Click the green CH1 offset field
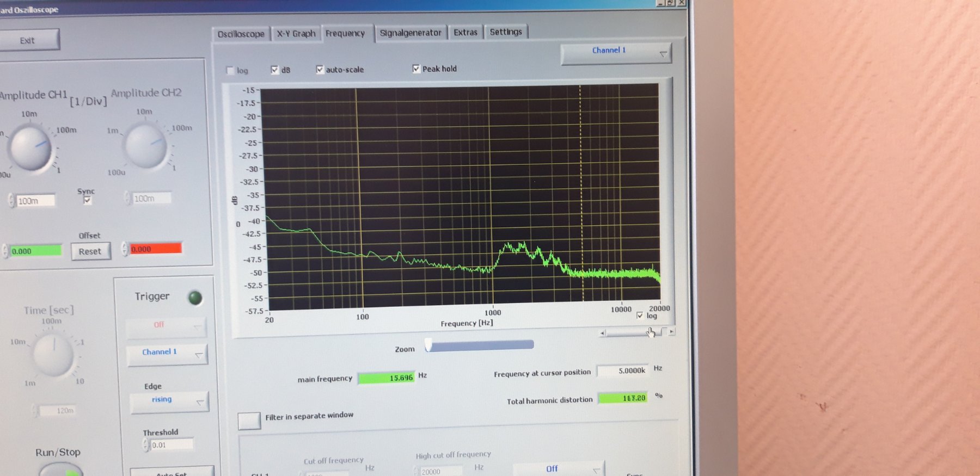Image resolution: width=980 pixels, height=476 pixels. pyautogui.click(x=36, y=251)
